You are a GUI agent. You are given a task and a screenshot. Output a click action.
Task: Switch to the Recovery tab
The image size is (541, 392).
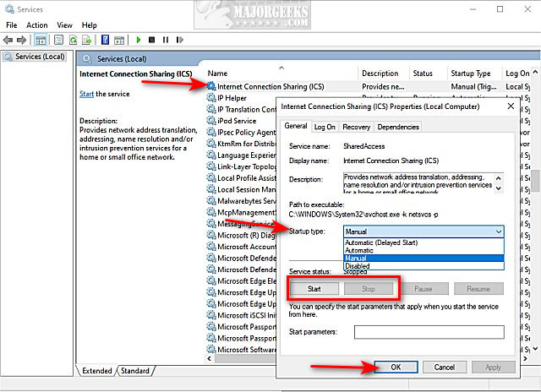coord(357,128)
